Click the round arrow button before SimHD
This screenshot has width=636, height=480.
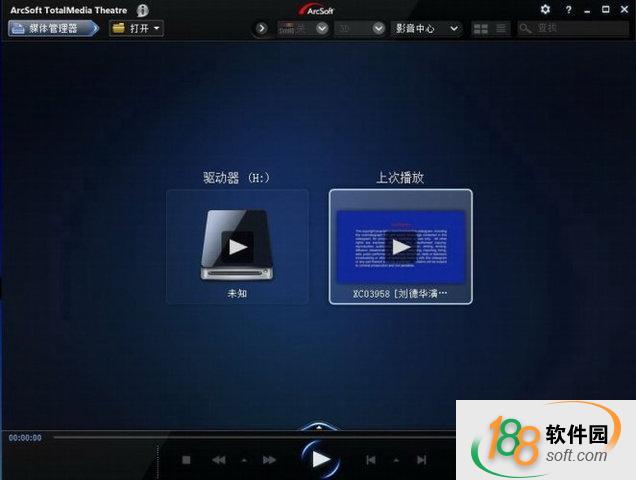point(262,28)
